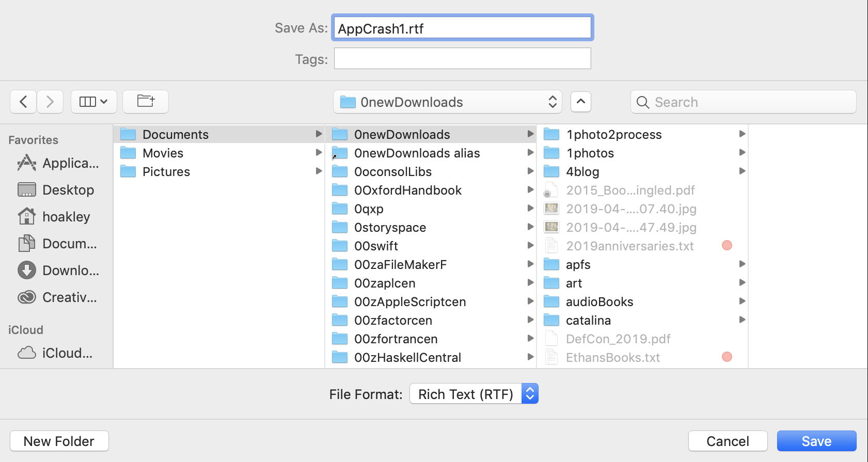The image size is (868, 462).
Task: Expand the catalina folder arrow
Action: pos(742,320)
